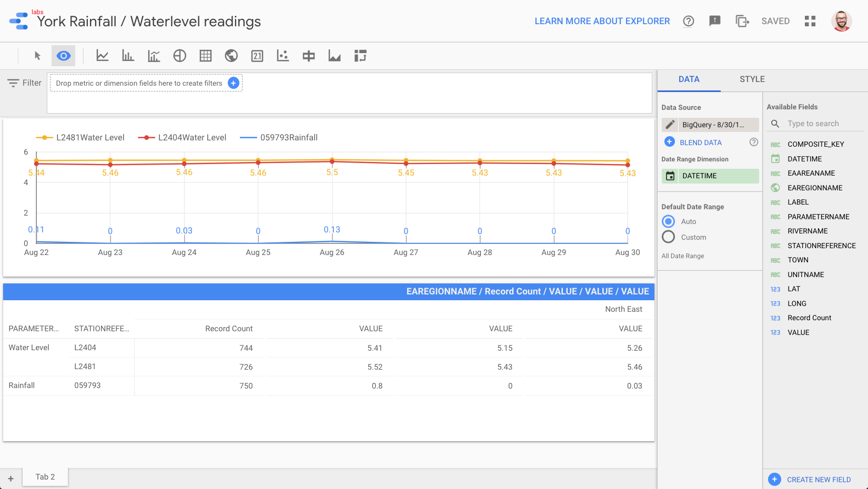Click the Type to search field
The image size is (868, 489).
coord(823,124)
